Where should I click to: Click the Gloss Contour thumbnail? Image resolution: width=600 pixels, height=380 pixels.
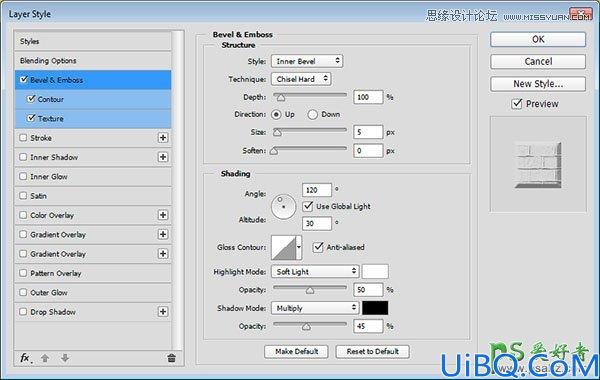click(x=284, y=248)
